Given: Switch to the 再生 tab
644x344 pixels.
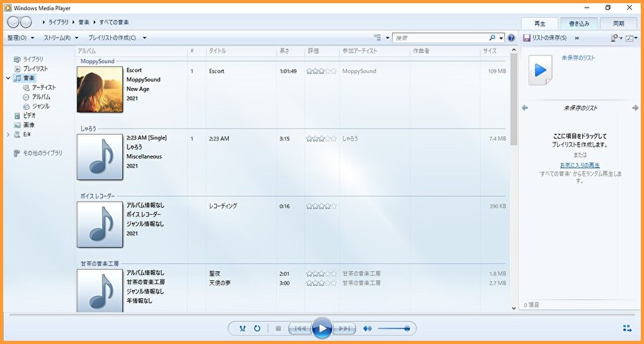Looking at the screenshot, I should (539, 24).
